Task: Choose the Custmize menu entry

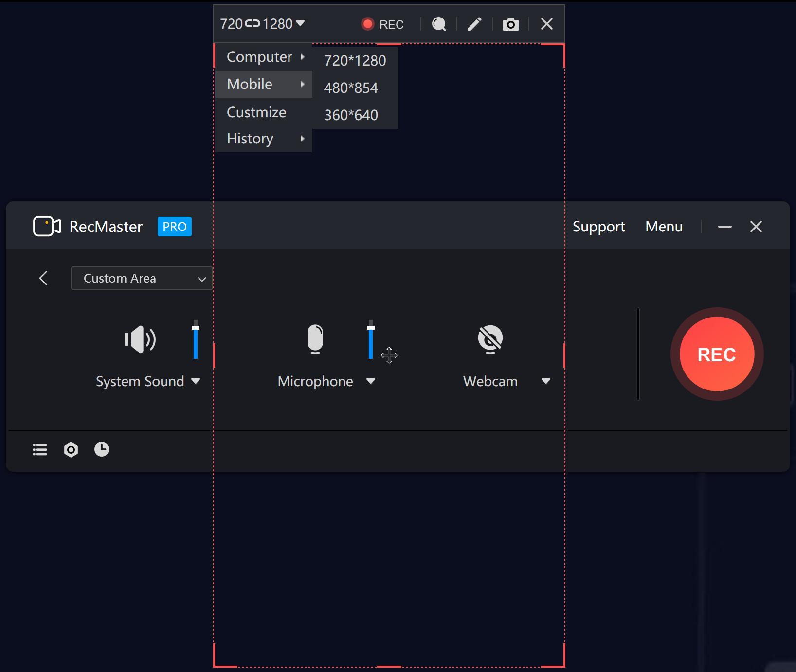Action: pyautogui.click(x=263, y=112)
